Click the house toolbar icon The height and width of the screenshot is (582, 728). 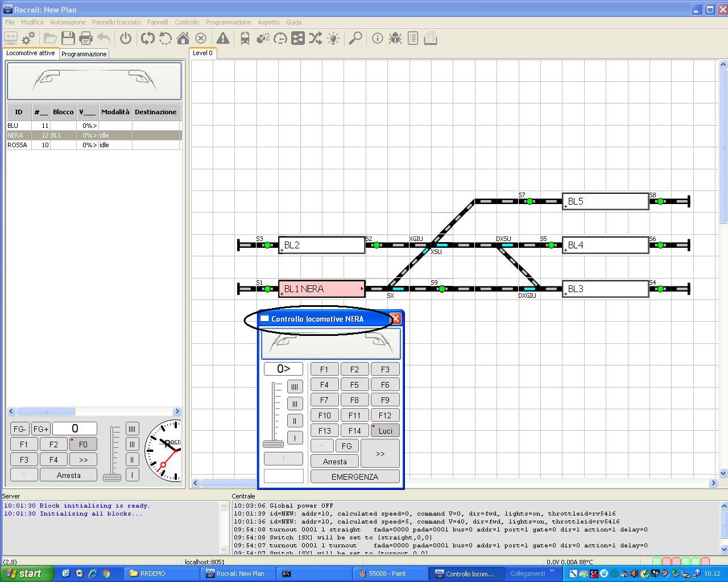click(x=183, y=38)
